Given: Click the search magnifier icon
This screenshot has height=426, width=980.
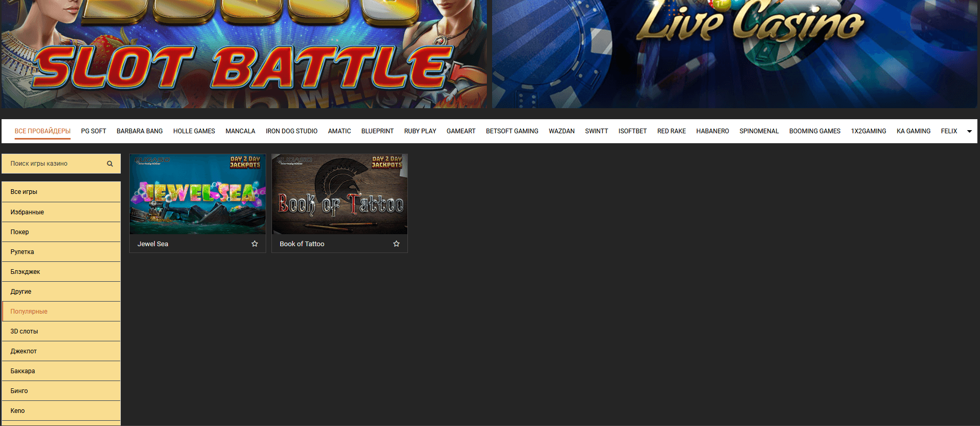Looking at the screenshot, I should [110, 164].
